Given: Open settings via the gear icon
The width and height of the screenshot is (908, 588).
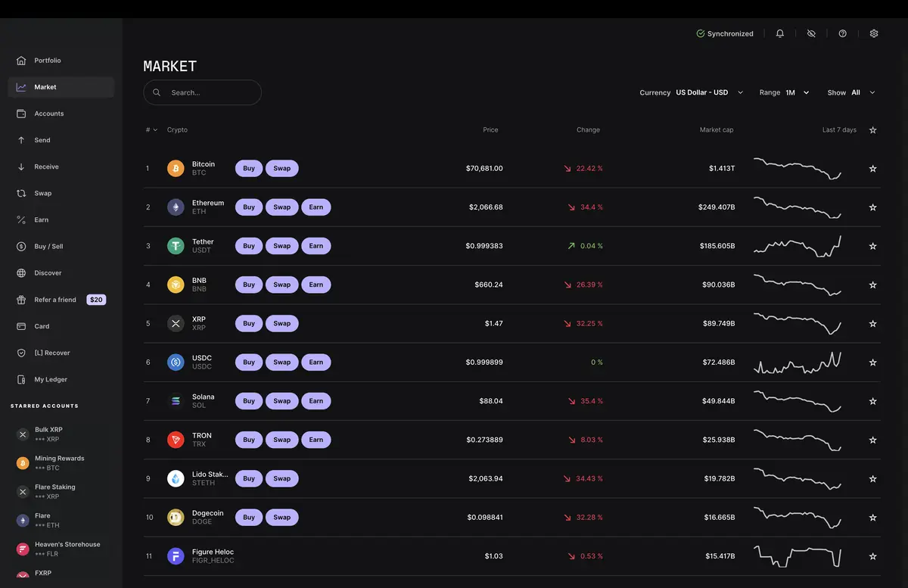Looking at the screenshot, I should click(873, 33).
